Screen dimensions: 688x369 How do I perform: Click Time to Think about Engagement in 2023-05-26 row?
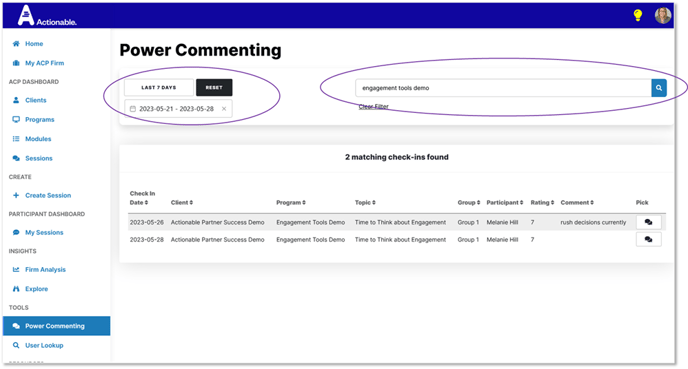400,222
